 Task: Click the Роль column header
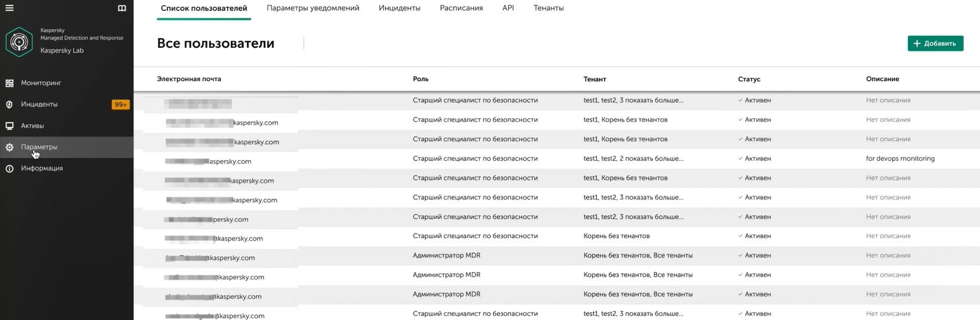[420, 79]
